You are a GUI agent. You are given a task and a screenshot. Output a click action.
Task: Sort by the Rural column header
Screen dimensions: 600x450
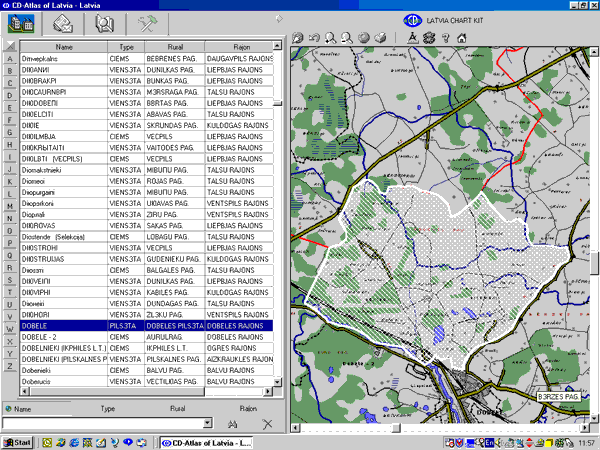coord(175,47)
